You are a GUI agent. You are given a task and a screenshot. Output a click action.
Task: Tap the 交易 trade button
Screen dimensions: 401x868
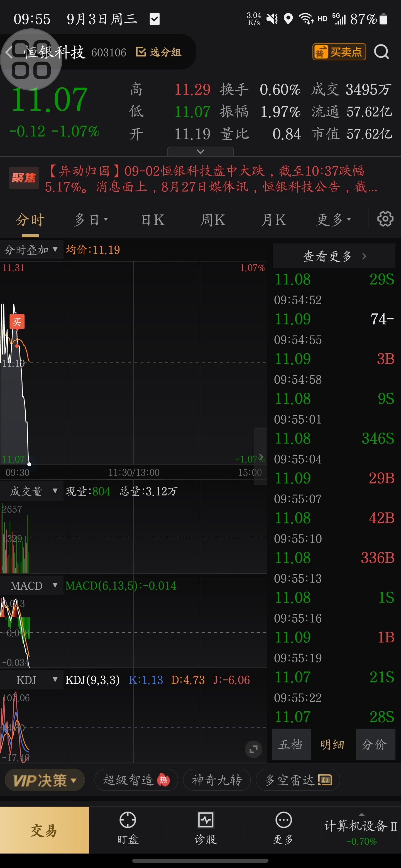44,830
